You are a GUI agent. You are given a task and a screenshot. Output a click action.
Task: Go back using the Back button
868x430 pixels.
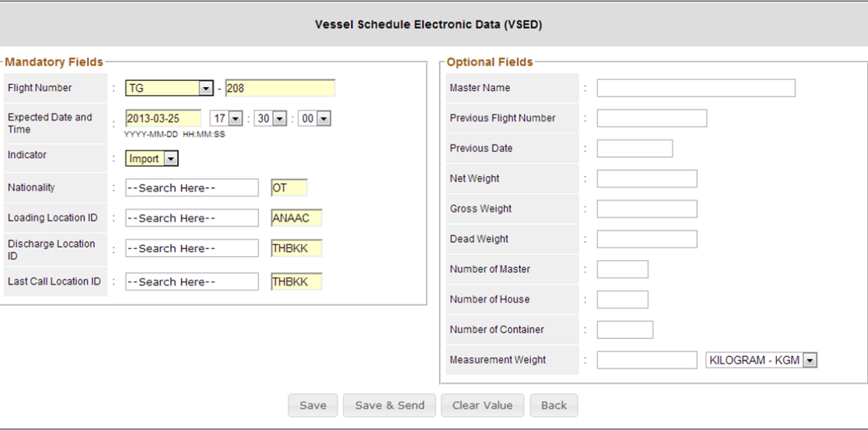[x=554, y=405]
